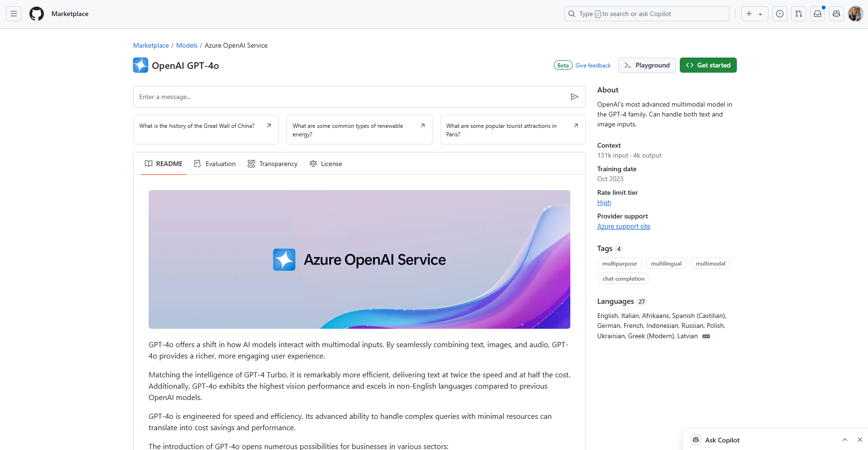Expand the Ask Copilot panel chevron
The height and width of the screenshot is (450, 868).
tap(845, 440)
